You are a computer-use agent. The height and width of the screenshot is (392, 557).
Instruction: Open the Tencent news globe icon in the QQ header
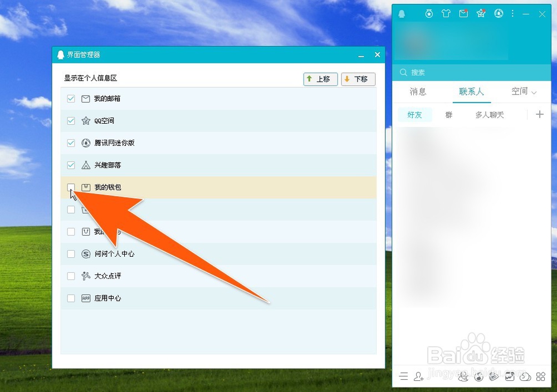[499, 14]
